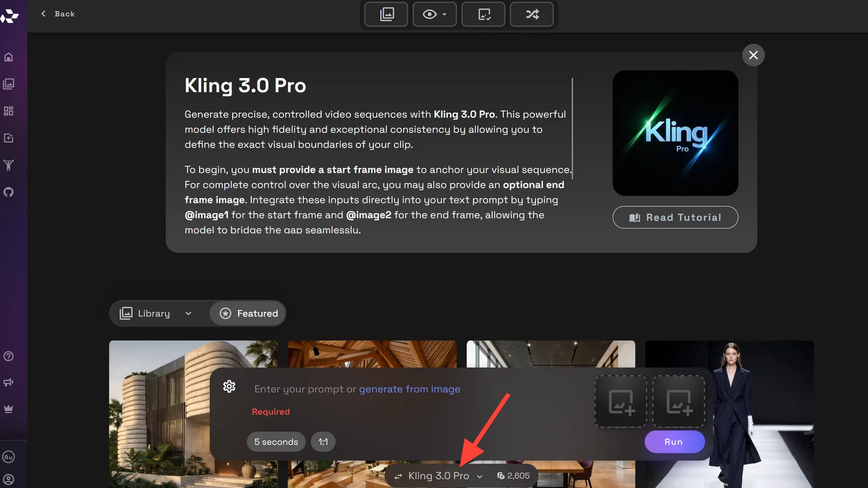This screenshot has height=488, width=868.
Task: Open the GitHub icon in sidebar
Action: (x=9, y=192)
